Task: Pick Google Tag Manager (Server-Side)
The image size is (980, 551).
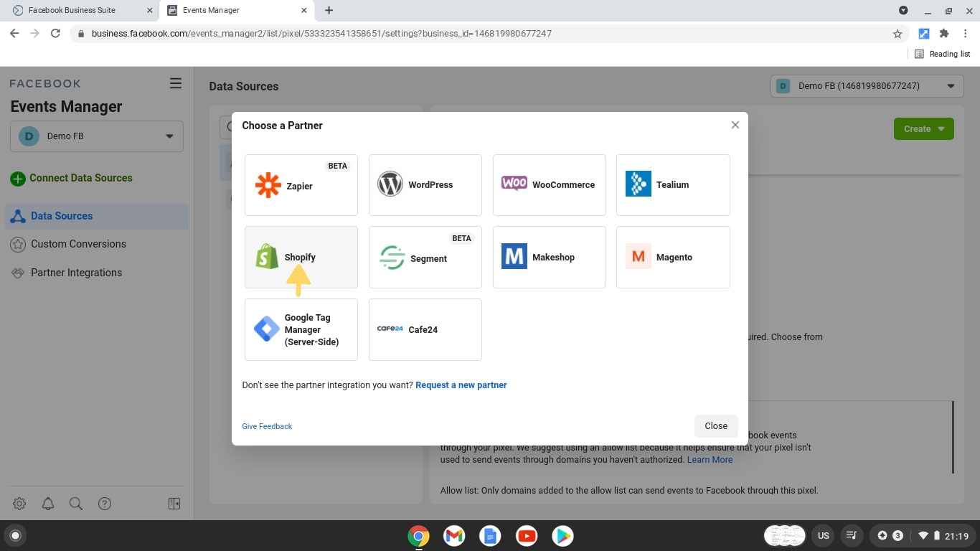Action: 301,330
